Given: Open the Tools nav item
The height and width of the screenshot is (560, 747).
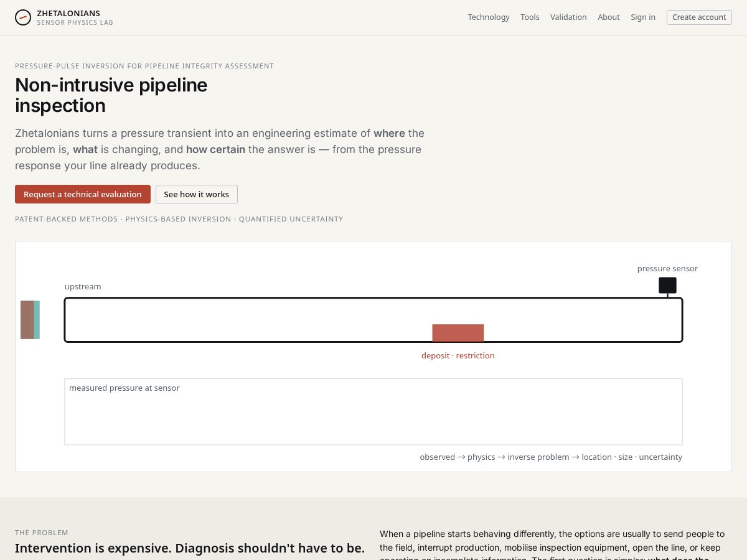Looking at the screenshot, I should (530, 17).
